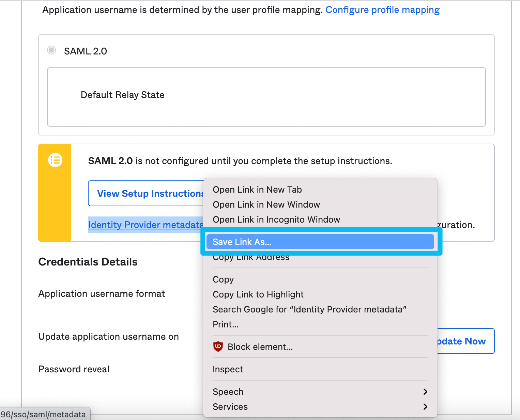Click the Configure profile mapping link
Viewport: 520px width, 420px height.
382,10
